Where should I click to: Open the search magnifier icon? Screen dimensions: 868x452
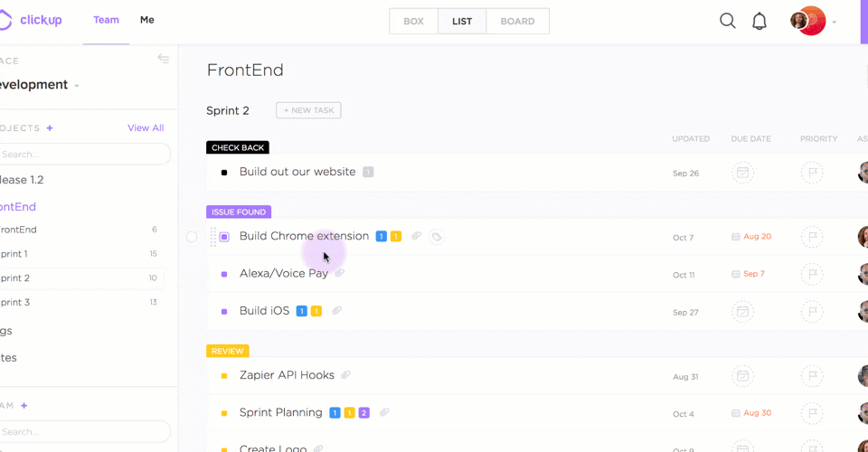(x=727, y=21)
